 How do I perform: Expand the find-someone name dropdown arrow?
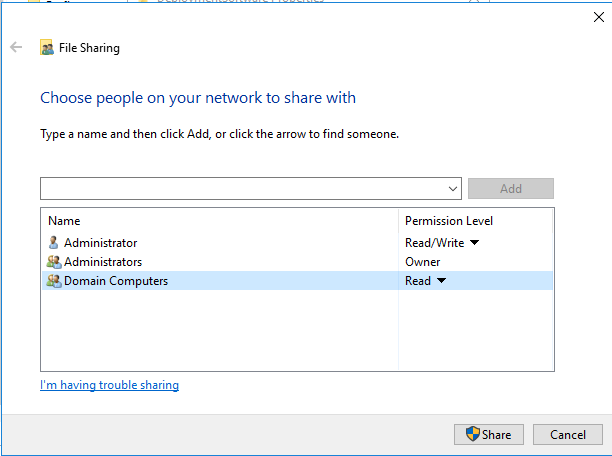(x=453, y=188)
